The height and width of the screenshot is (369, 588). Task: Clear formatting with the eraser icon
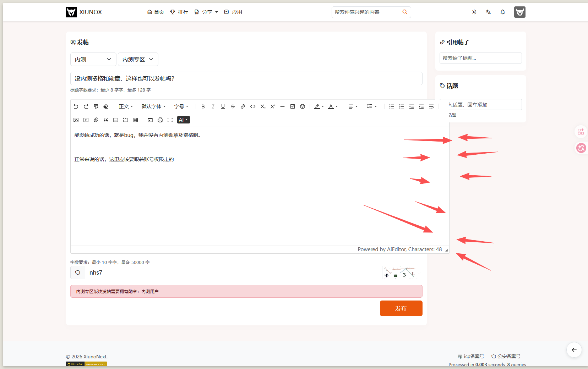(106, 106)
